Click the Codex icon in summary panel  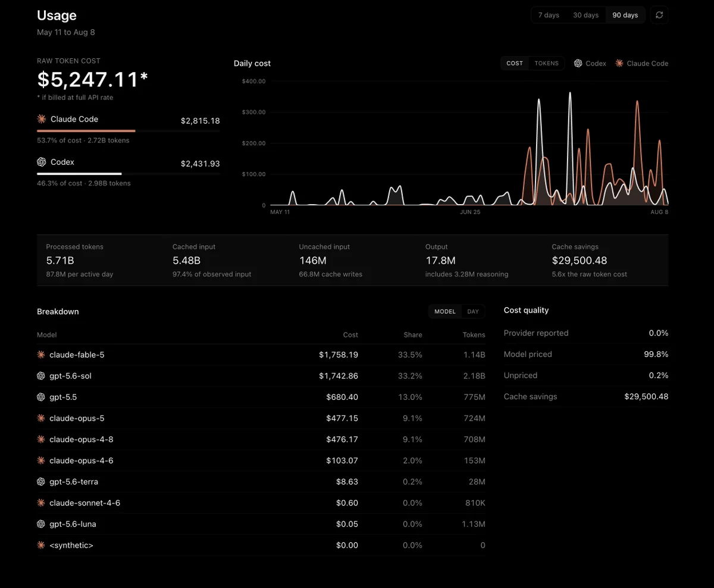(x=42, y=162)
